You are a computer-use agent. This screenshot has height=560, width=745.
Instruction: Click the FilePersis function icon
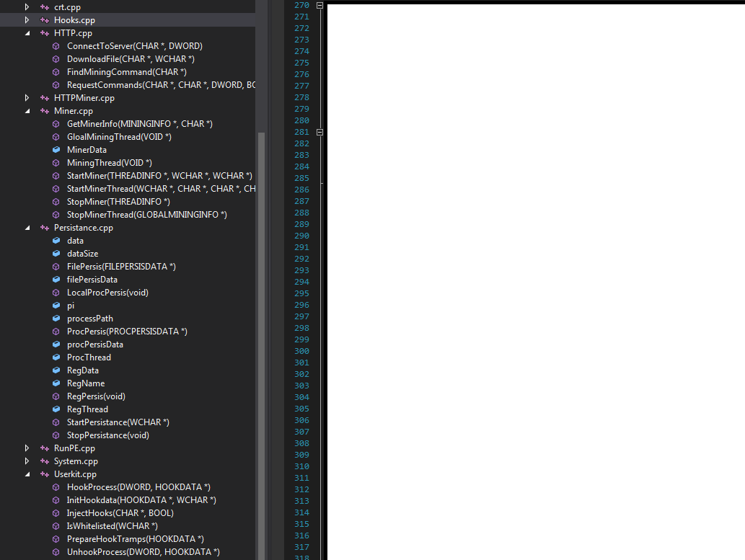tap(56, 267)
